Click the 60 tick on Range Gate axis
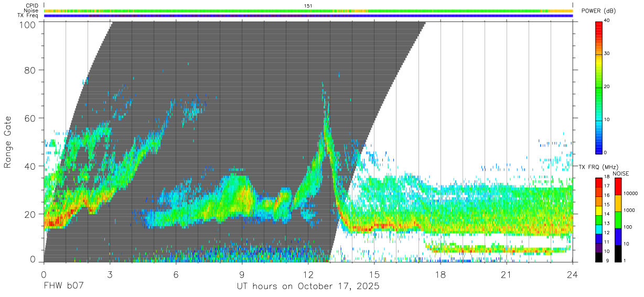Viewport: 644px width, 297px height. [31, 118]
